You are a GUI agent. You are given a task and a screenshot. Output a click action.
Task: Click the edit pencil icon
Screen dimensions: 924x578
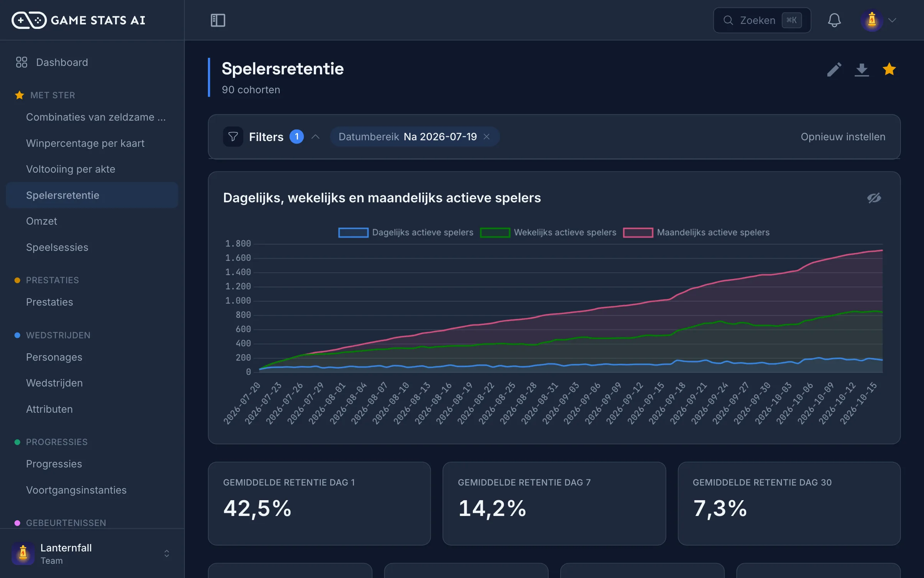(x=834, y=70)
